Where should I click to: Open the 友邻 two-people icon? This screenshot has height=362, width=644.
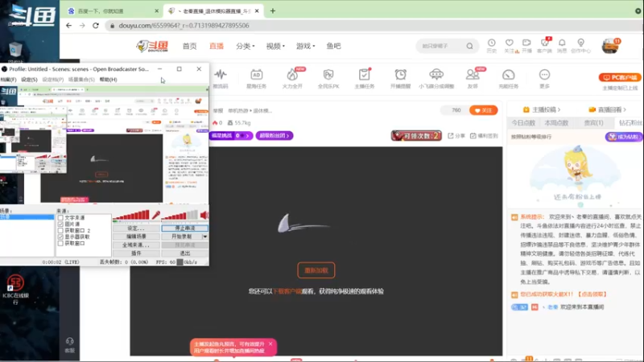pyautogui.click(x=473, y=75)
